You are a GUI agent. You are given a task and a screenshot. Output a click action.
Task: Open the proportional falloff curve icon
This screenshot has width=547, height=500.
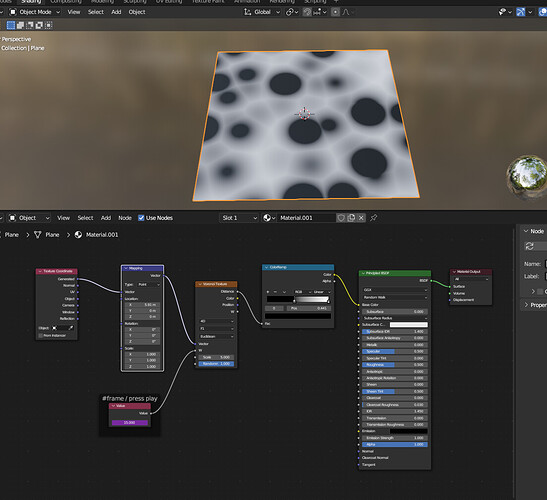(x=347, y=12)
